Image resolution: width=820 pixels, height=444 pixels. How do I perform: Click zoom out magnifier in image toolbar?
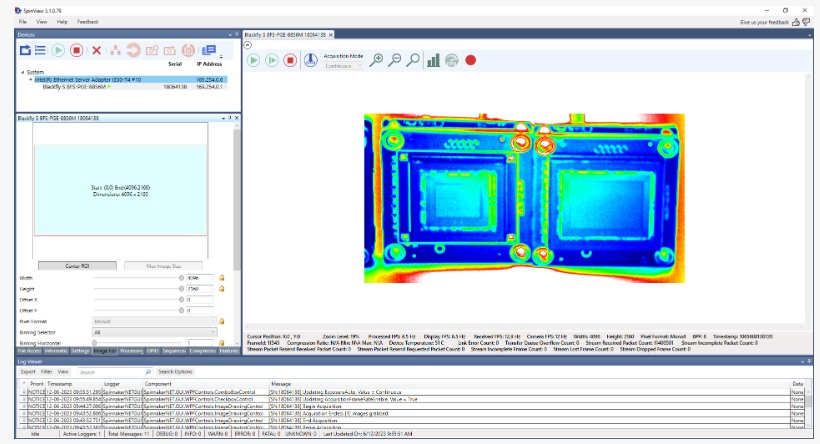pyautogui.click(x=395, y=60)
